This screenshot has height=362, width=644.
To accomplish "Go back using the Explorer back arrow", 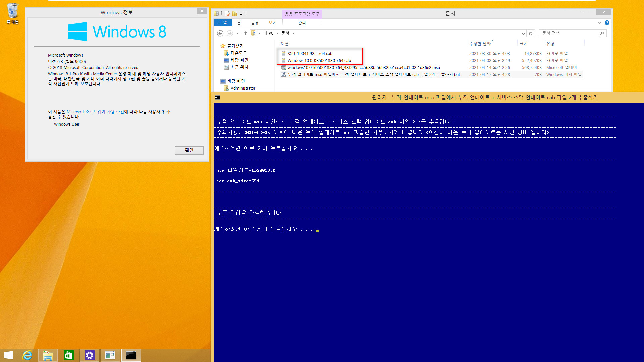I will click(220, 33).
